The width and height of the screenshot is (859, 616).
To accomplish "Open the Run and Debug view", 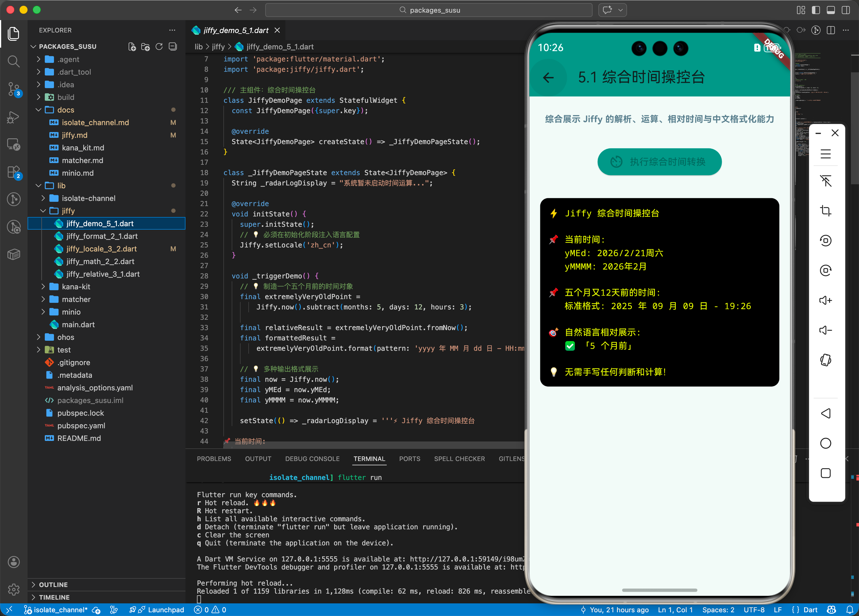I will (x=13, y=117).
